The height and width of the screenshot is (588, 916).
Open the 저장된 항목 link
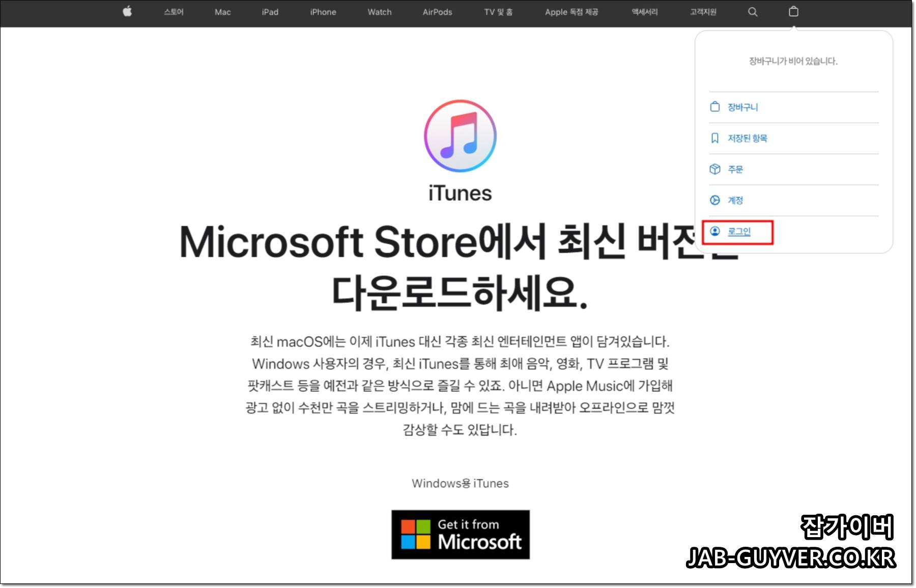coord(747,138)
